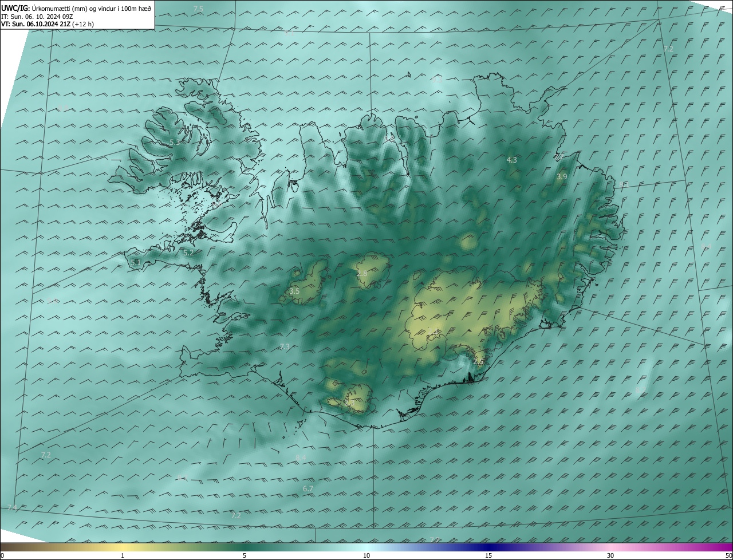The image size is (733, 560).
Task: Click the 7.5 value label on the map
Action: tap(198, 9)
